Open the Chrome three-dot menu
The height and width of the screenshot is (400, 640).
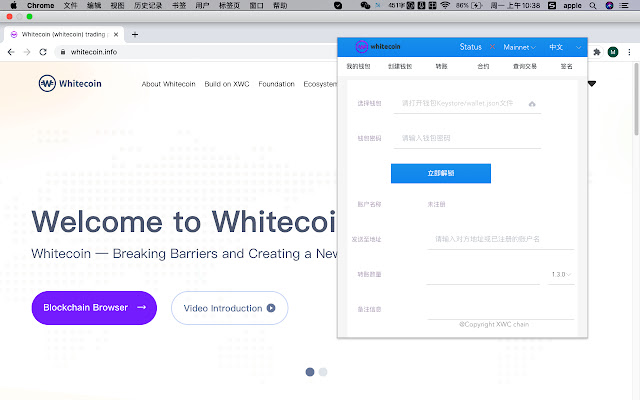[x=629, y=52]
